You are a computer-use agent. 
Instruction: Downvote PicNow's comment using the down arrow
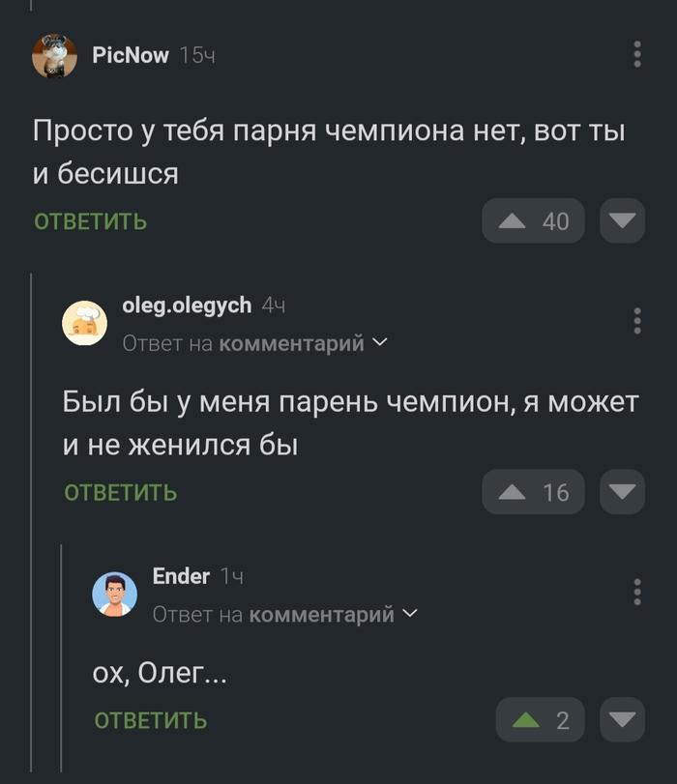click(623, 220)
